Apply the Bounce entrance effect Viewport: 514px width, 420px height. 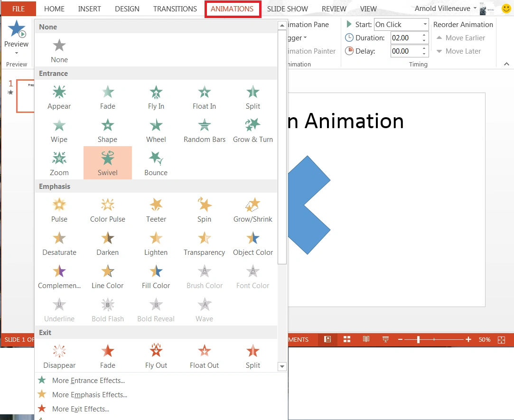point(156,163)
